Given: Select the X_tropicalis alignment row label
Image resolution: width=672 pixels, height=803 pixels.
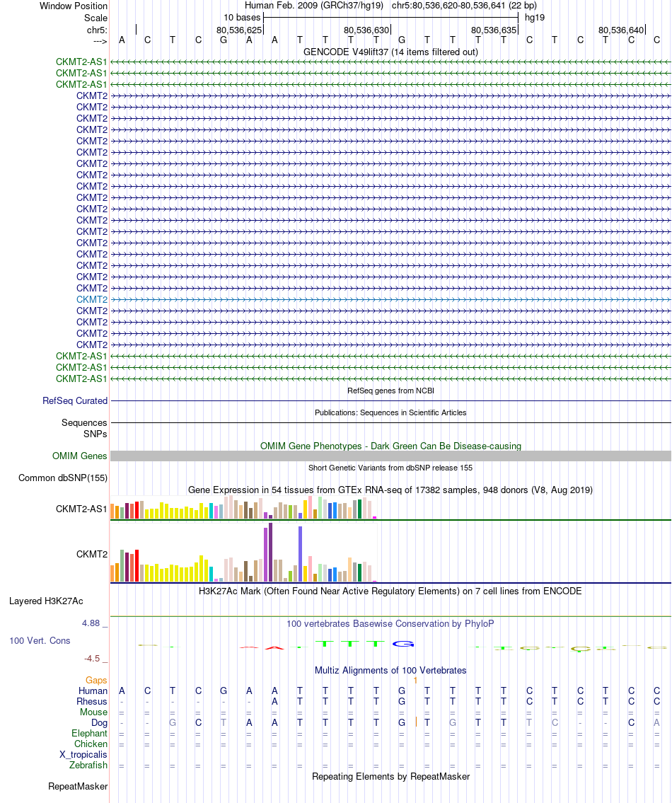Looking at the screenshot, I should tap(83, 755).
